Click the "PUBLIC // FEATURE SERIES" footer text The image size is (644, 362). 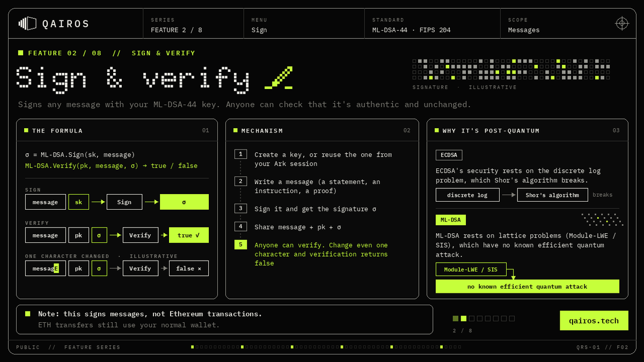point(68,348)
